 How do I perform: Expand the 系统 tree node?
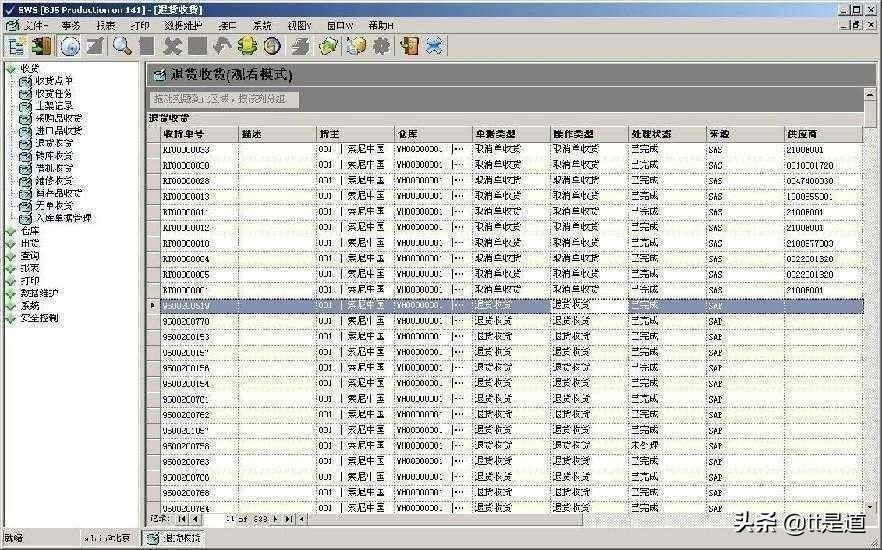(x=11, y=306)
